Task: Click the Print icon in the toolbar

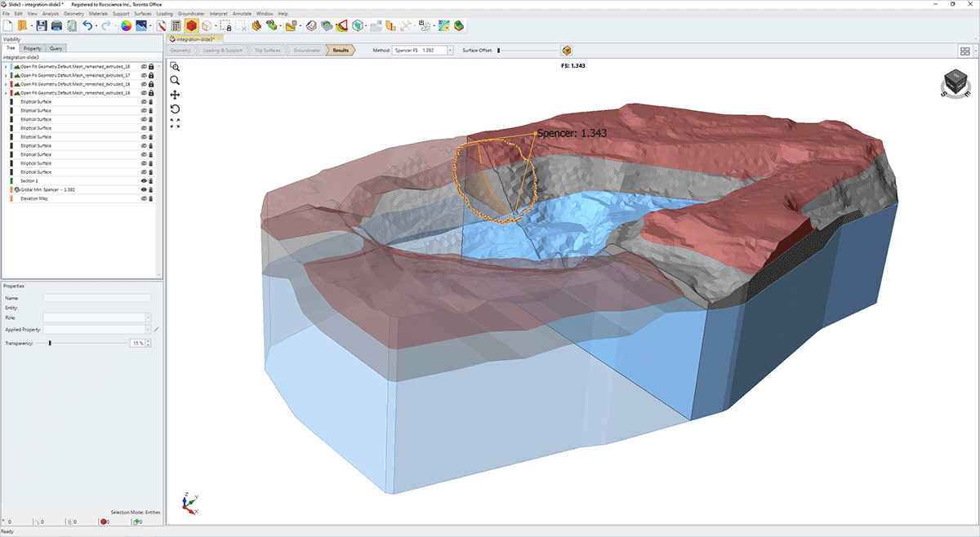Action: point(56,26)
